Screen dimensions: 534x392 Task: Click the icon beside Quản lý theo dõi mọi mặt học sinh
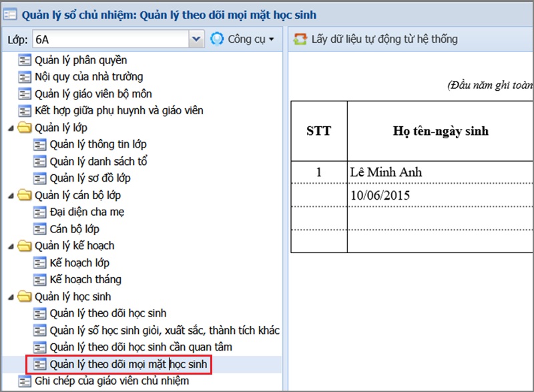(39, 365)
